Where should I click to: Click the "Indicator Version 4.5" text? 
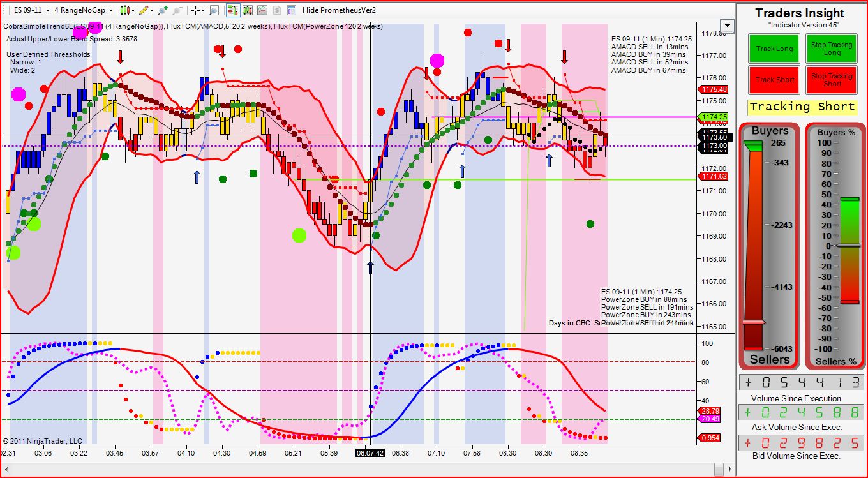tap(803, 25)
